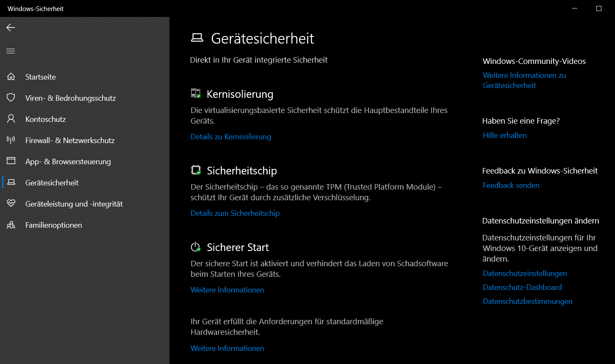Open App- & Browsersteuerung window icon
This screenshot has height=364, width=615.
[11, 161]
